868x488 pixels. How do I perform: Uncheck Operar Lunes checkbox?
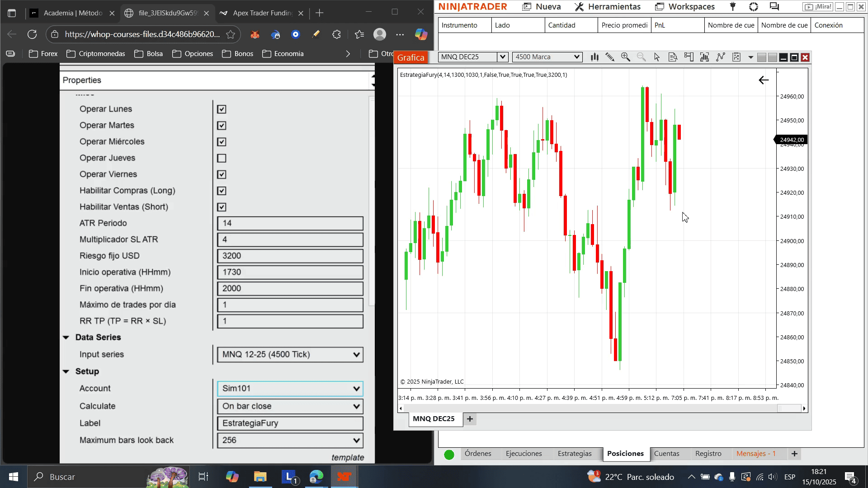pyautogui.click(x=222, y=109)
